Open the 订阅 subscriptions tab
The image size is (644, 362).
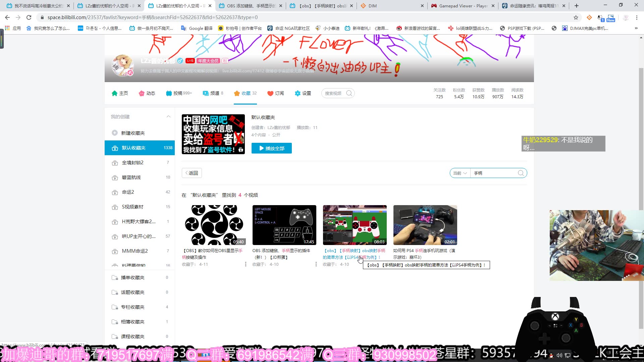point(276,93)
